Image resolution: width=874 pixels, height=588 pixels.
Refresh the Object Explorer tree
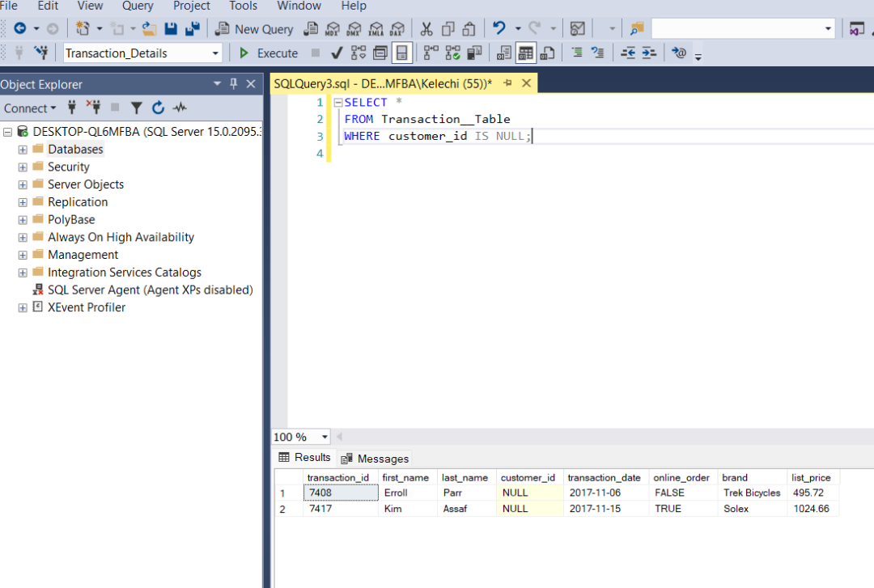[159, 108]
